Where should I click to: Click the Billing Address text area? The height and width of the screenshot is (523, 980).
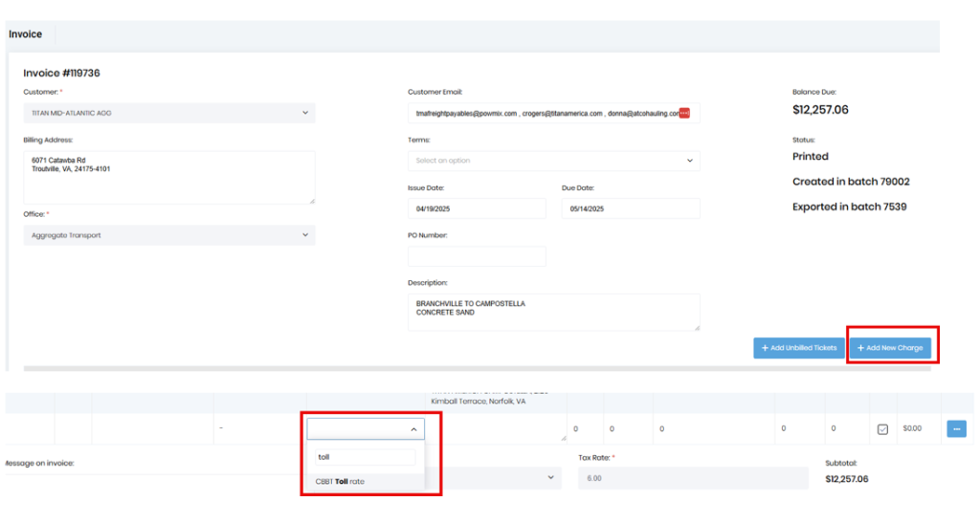pos(169,177)
